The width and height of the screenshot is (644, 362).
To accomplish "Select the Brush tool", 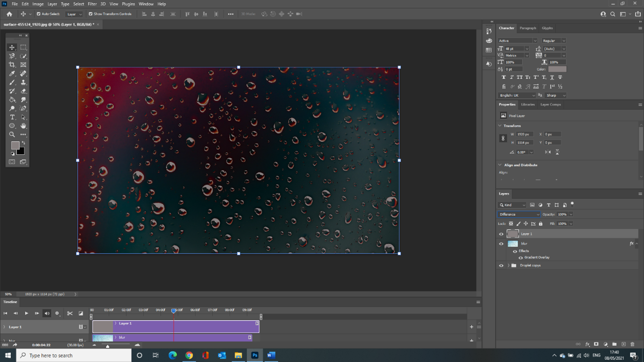I will [12, 83].
